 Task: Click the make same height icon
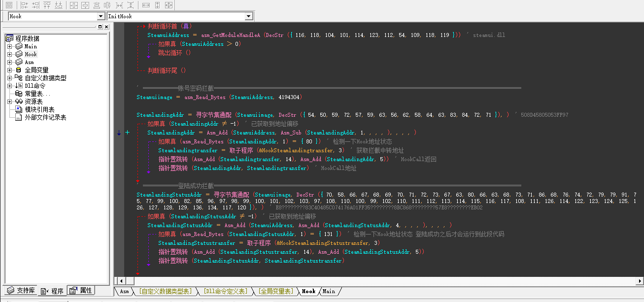point(157,5)
